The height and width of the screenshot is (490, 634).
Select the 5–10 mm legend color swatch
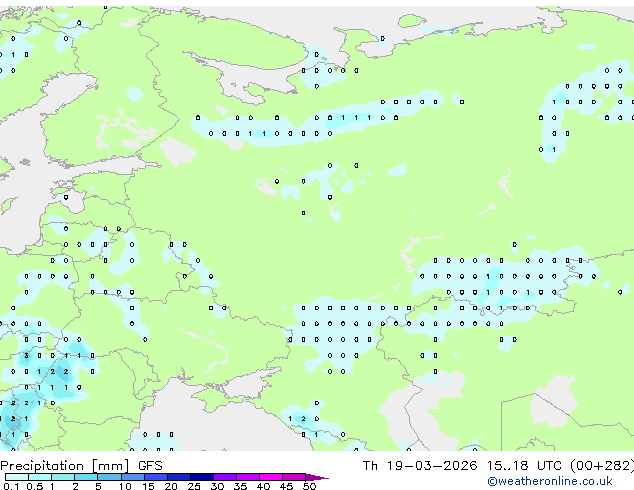(109, 477)
